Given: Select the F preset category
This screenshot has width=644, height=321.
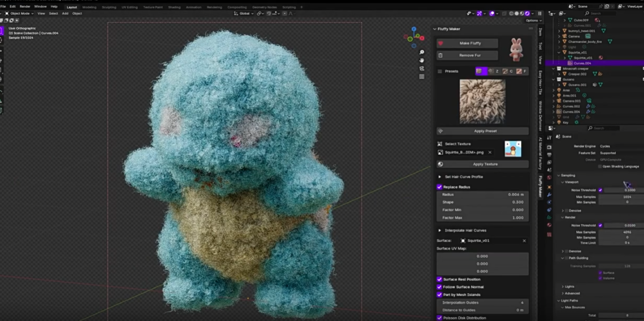Looking at the screenshot, I should 521,71.
